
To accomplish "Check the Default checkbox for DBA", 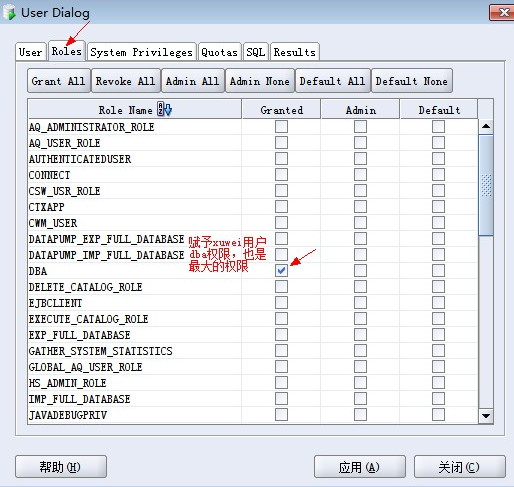I will (438, 270).
